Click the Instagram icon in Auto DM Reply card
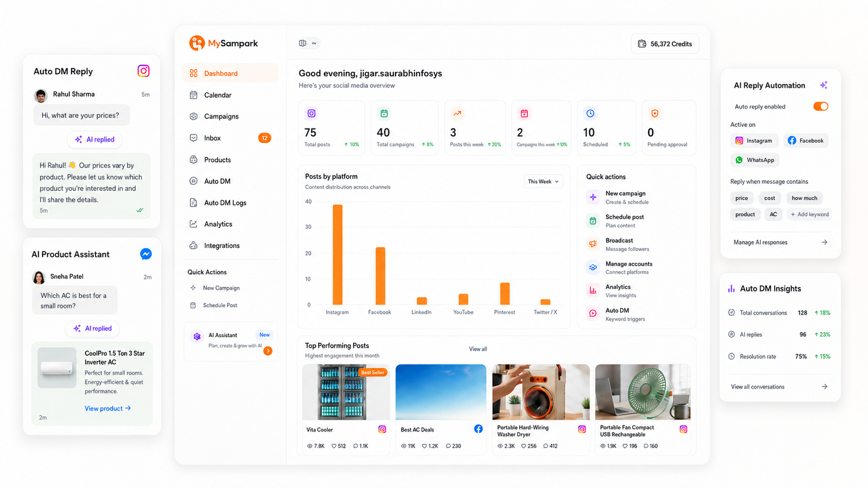 [x=143, y=71]
